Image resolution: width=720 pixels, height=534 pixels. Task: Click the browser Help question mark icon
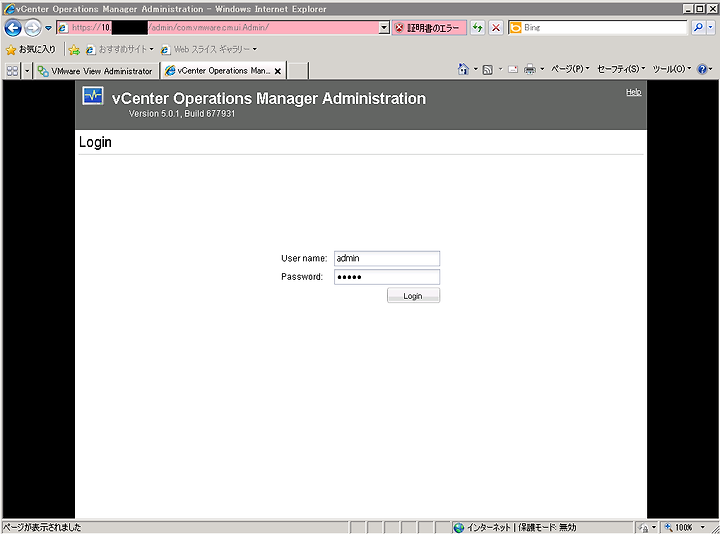pos(702,69)
